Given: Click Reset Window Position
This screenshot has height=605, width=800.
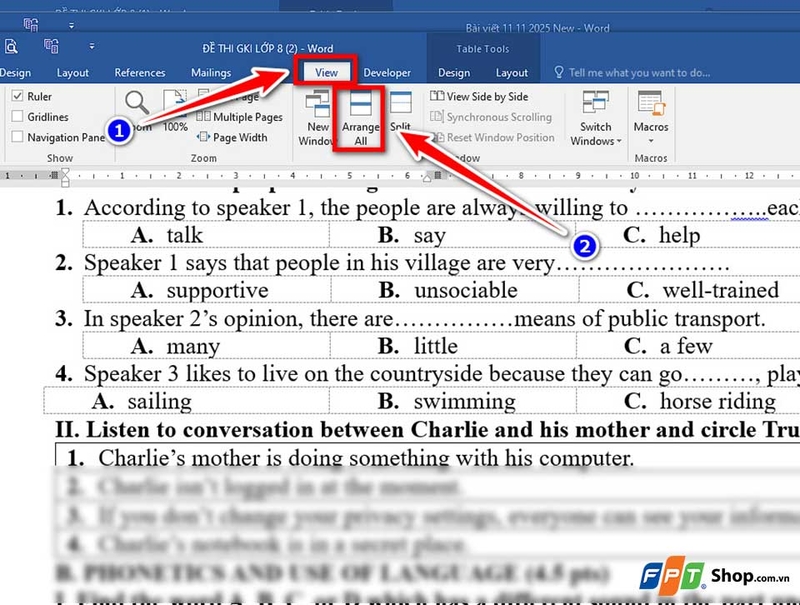Looking at the screenshot, I should pos(493,137).
